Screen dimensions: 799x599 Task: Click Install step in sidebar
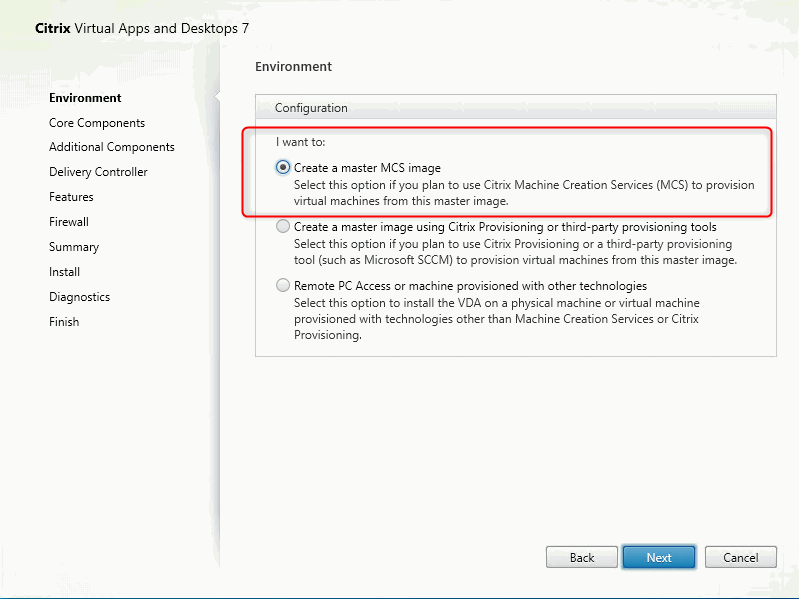pos(64,271)
